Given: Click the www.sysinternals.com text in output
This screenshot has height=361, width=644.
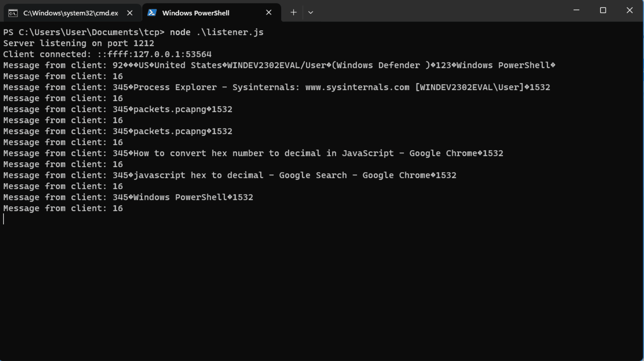Looking at the screenshot, I should coord(357,87).
